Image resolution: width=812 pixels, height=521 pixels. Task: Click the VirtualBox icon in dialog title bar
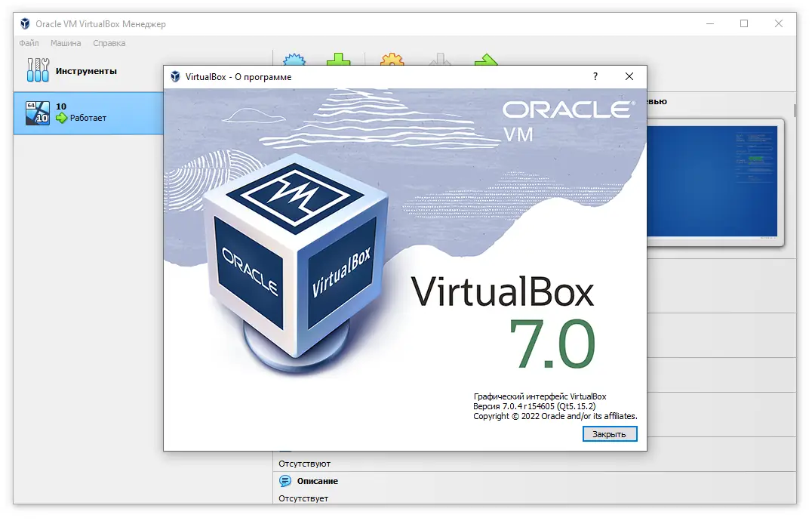click(176, 77)
